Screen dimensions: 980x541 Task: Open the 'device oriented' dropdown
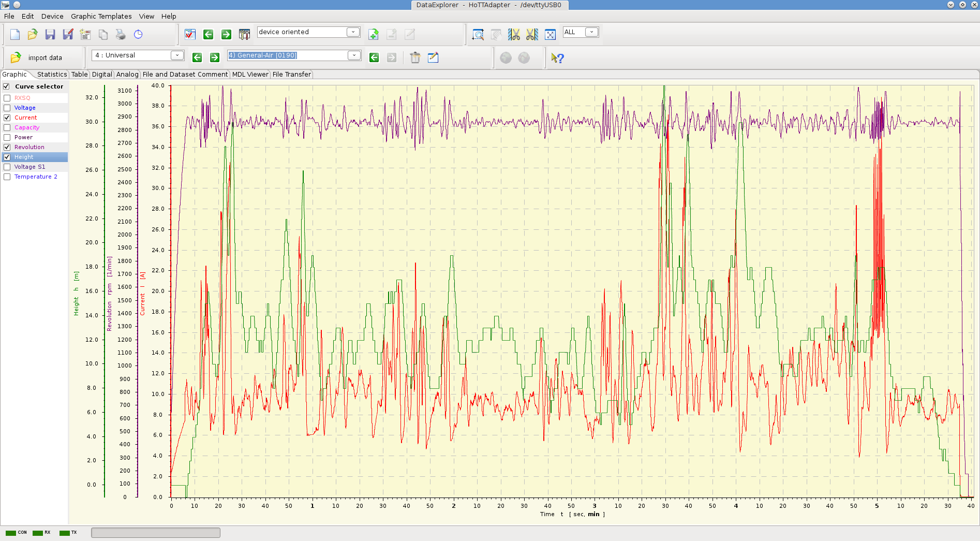click(x=353, y=32)
